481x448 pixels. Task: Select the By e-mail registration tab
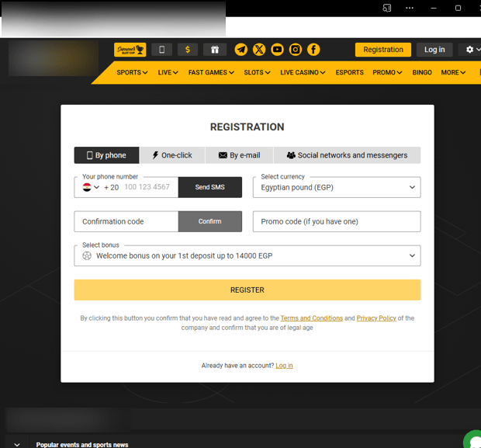tap(239, 155)
